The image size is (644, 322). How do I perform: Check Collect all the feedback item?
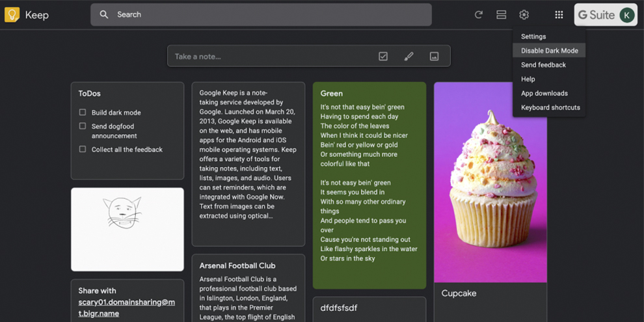click(x=83, y=149)
